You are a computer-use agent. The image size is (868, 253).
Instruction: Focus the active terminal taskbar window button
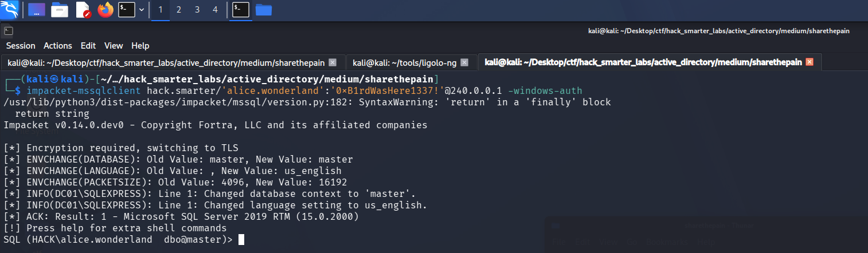coord(241,10)
